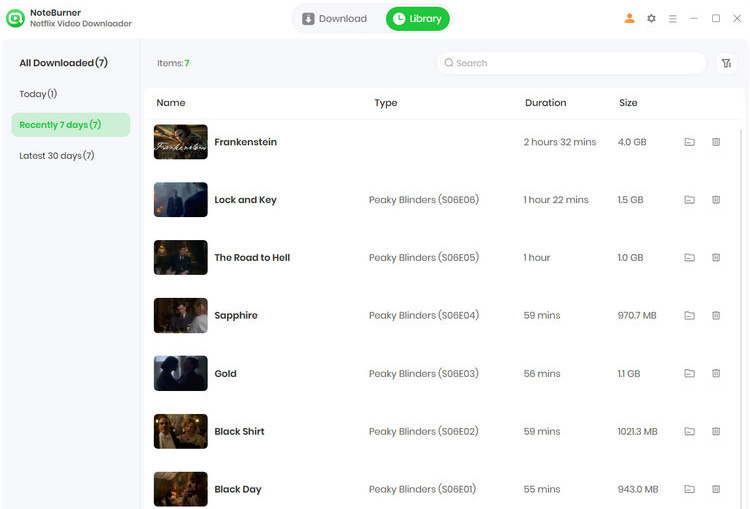Open the hamburger menu icon
This screenshot has width=750, height=509.
pos(673,19)
